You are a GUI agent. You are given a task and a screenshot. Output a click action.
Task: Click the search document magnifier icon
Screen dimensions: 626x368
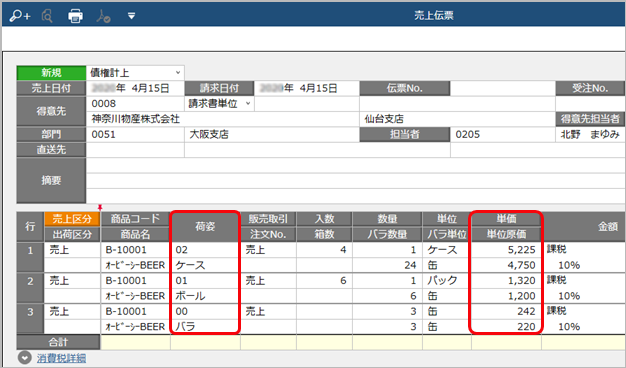point(47,16)
